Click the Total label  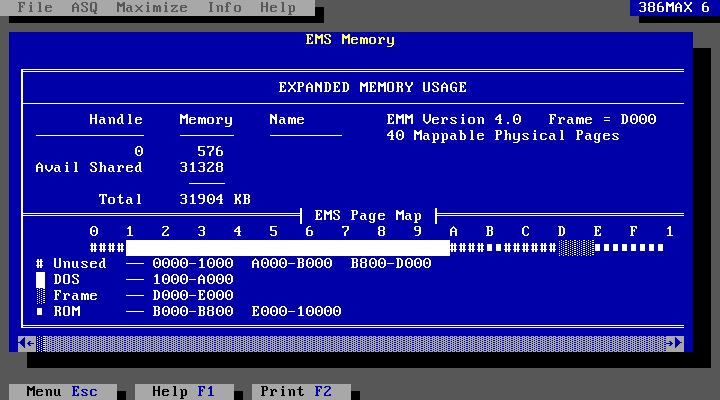click(120, 199)
